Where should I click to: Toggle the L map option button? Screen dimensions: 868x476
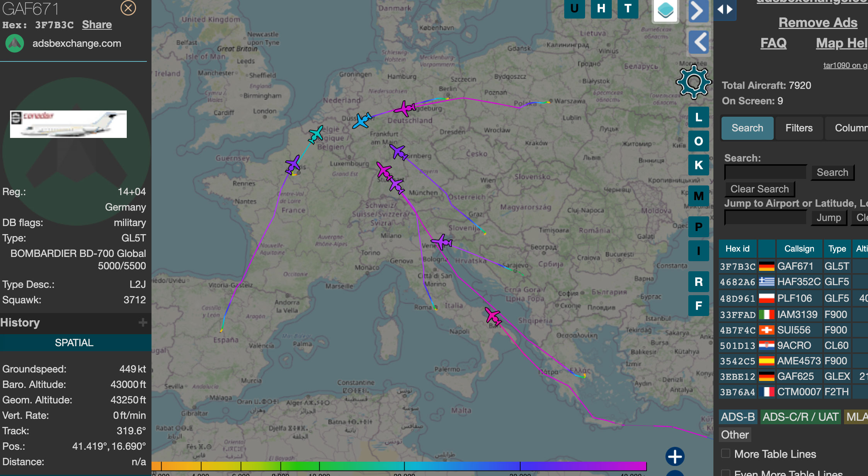pos(699,117)
